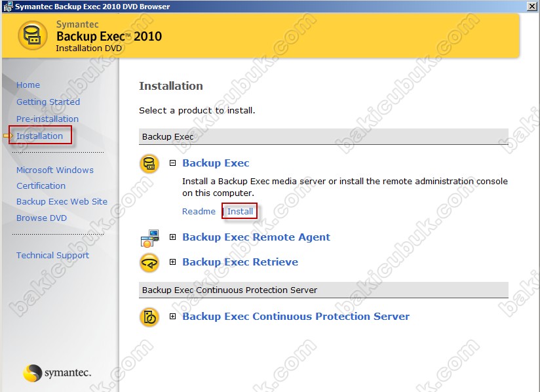Expand the Backup Exec Remote Agent section
Image resolution: width=540 pixels, height=392 pixels.
point(172,237)
